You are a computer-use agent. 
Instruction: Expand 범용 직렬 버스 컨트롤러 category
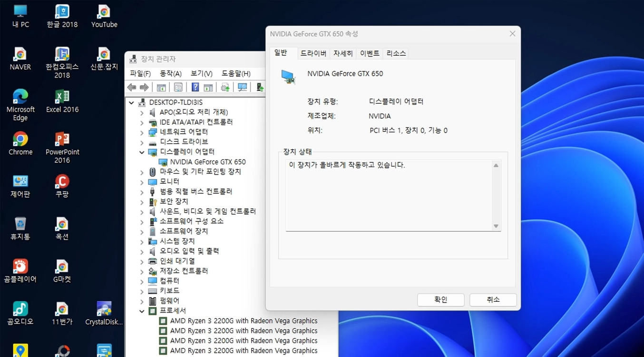click(x=142, y=192)
